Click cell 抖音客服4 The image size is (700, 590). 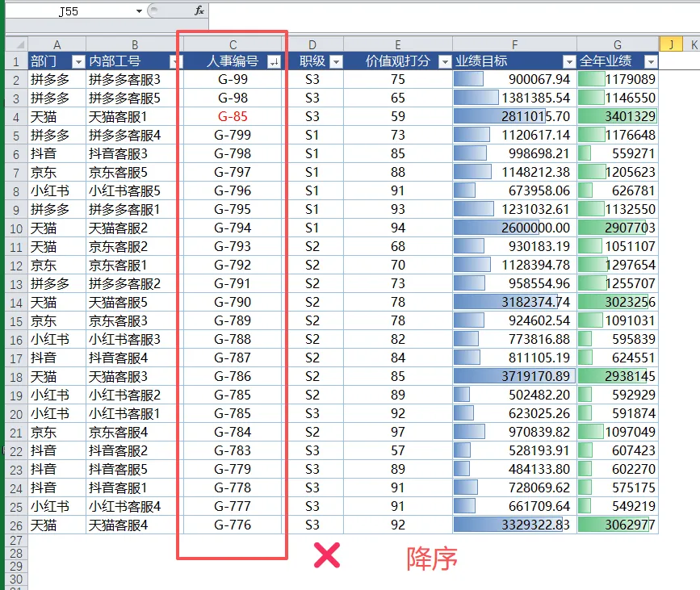pos(135,358)
